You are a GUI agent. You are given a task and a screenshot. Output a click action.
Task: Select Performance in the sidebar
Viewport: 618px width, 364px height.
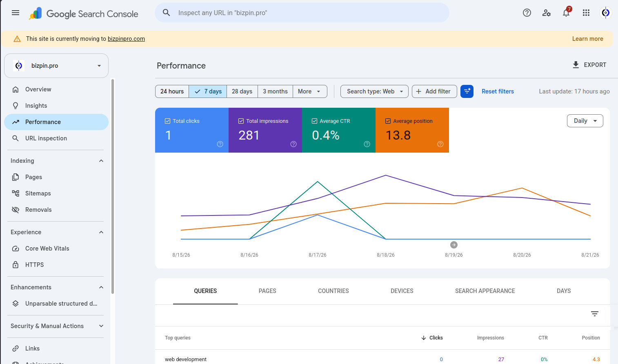point(56,122)
